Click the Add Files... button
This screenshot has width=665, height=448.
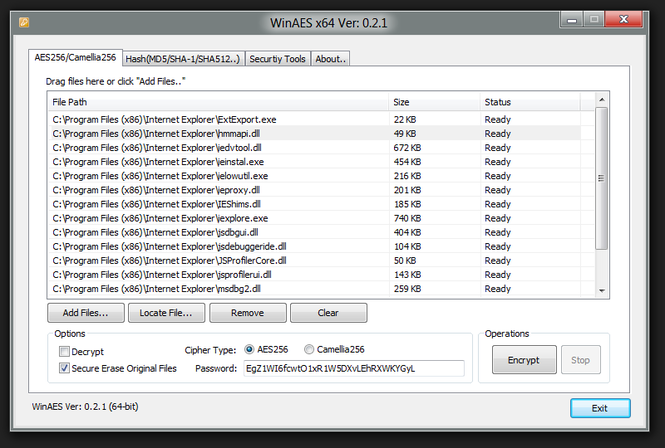[x=85, y=313]
